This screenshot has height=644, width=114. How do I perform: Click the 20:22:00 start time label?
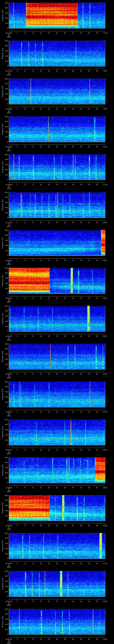[9, 260]
